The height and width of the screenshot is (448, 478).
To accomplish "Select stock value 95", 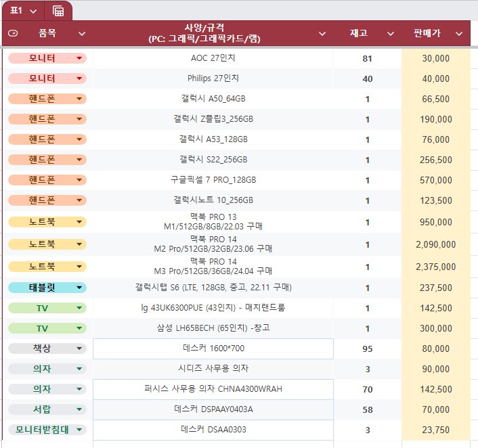I will (368, 349).
